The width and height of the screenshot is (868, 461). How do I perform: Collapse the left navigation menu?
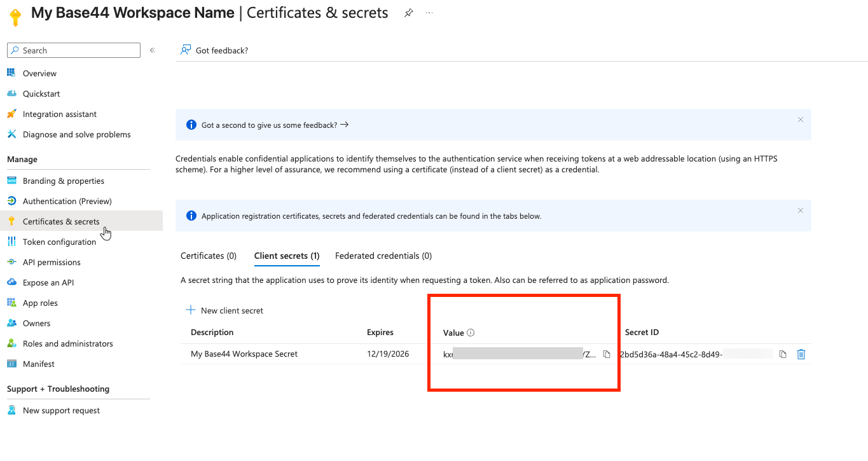click(153, 50)
